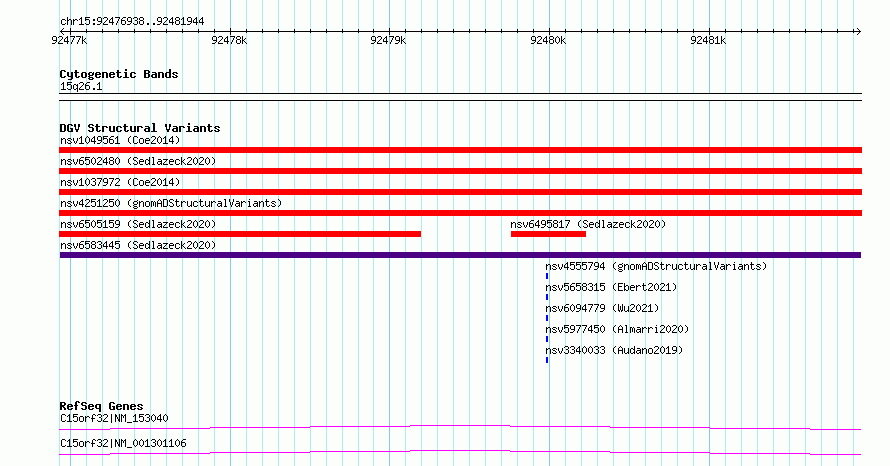Click the nsv3340033 (Audano2019) label
The width and height of the screenshot is (890, 466).
point(614,350)
